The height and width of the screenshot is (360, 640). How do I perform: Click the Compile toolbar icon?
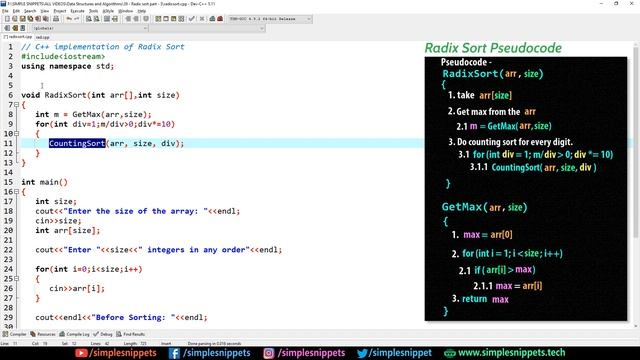click(x=158, y=19)
